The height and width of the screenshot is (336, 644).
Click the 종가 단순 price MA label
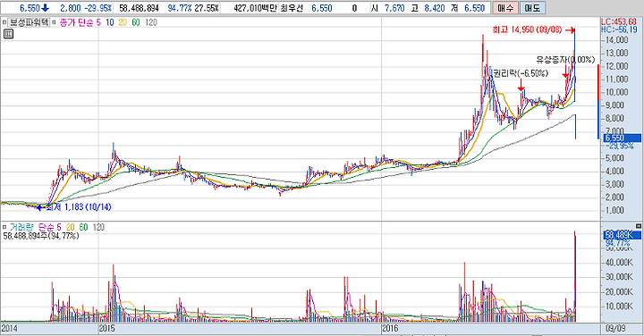point(76,22)
